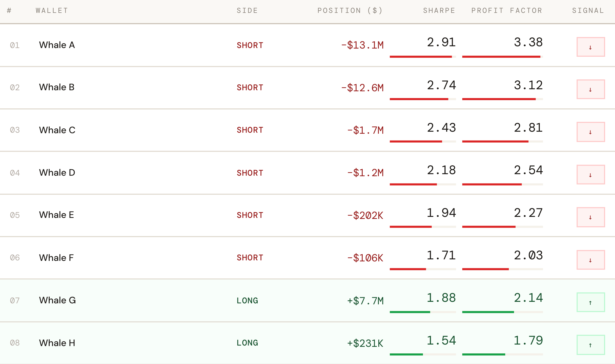Viewport: 615px width, 364px height.
Task: Click the +$7.7M position value
Action: pos(365,301)
